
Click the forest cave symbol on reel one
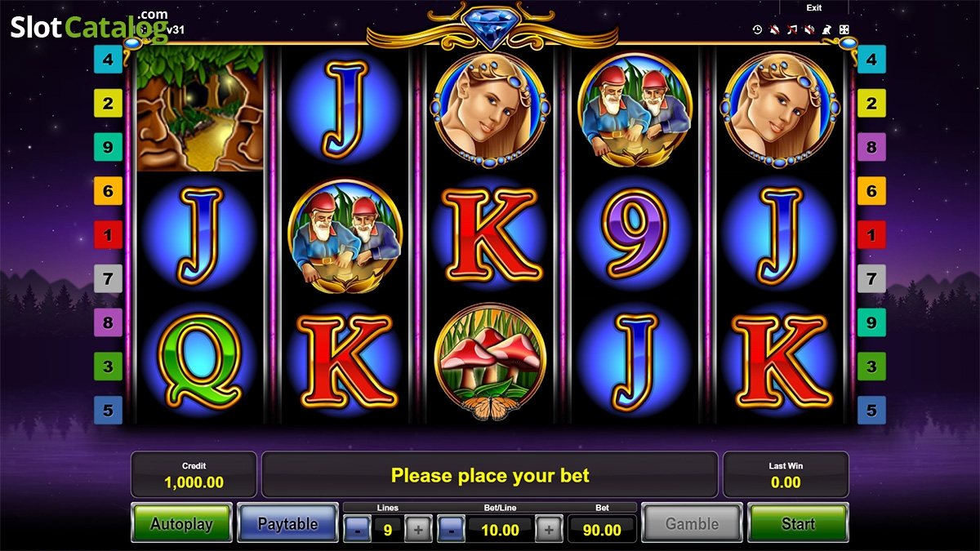pos(200,109)
